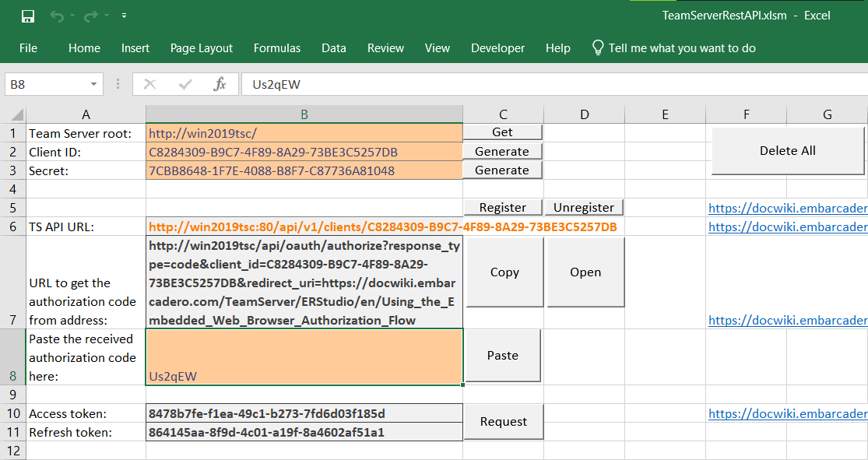Open the Formulas tab

tap(277, 48)
